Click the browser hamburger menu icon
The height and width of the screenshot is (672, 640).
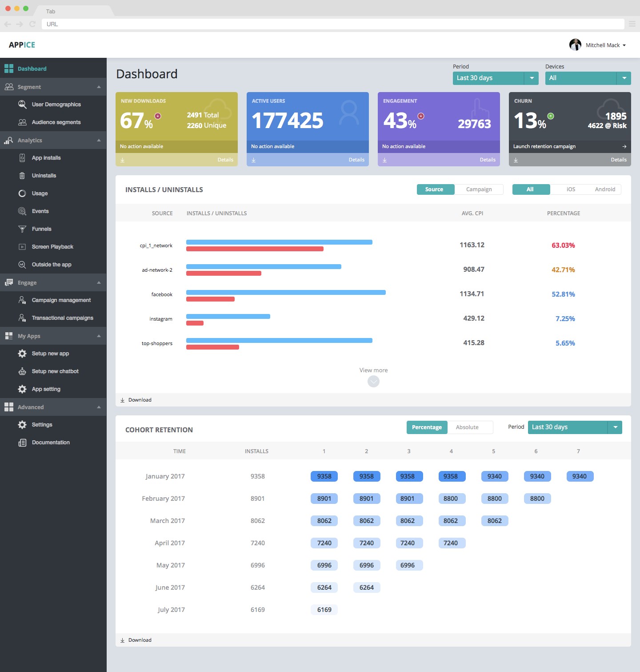click(632, 24)
